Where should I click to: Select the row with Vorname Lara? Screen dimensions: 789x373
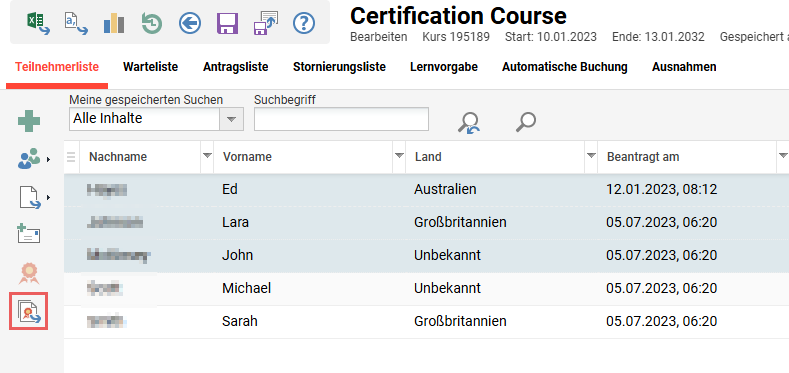(426, 222)
